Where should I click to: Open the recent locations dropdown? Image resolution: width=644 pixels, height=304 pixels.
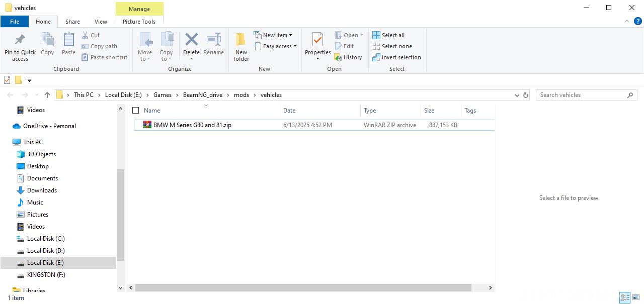pyautogui.click(x=36, y=95)
